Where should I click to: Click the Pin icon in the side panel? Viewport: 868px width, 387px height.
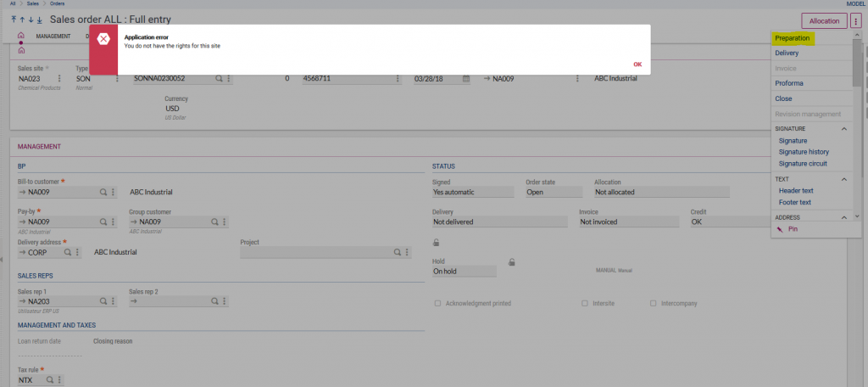point(781,229)
